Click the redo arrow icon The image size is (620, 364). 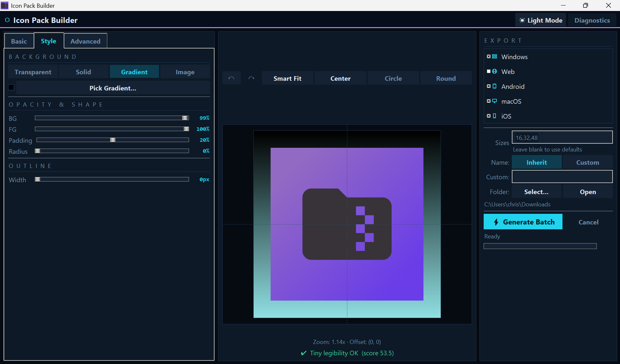point(251,78)
